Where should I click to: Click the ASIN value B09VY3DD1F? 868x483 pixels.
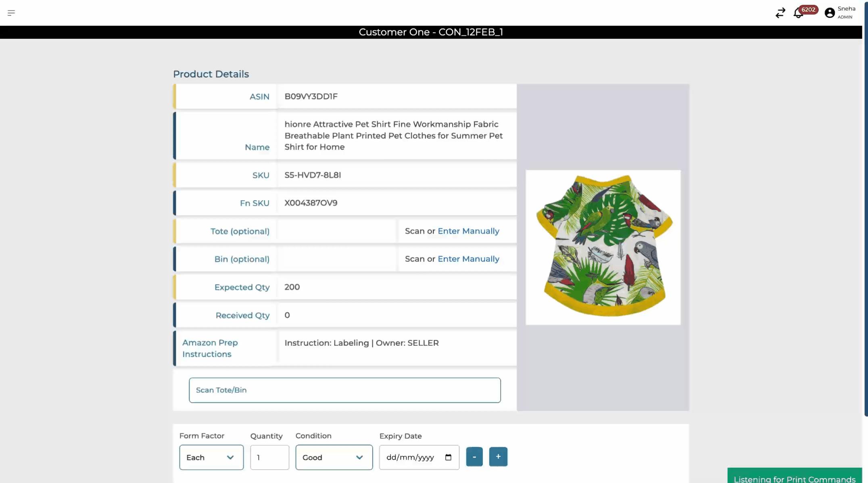coord(311,96)
